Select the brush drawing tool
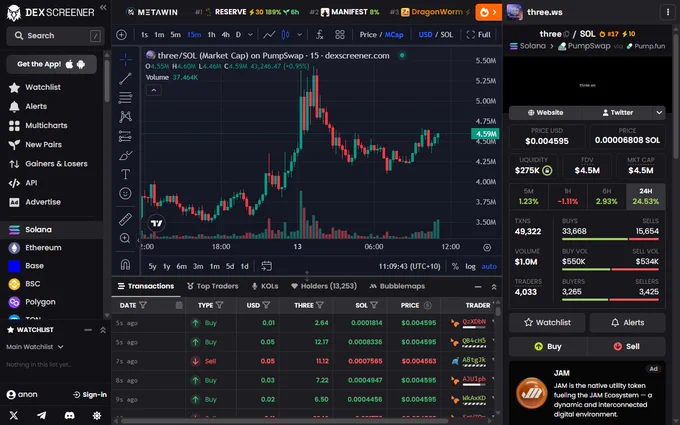The image size is (680, 425). pos(125,155)
